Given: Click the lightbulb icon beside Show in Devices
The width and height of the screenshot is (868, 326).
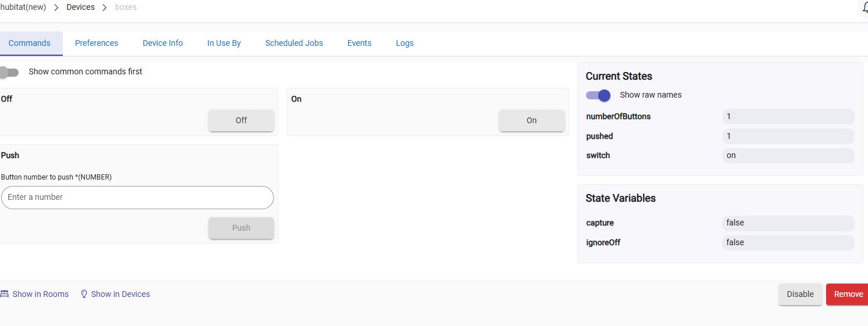Looking at the screenshot, I should tap(84, 294).
